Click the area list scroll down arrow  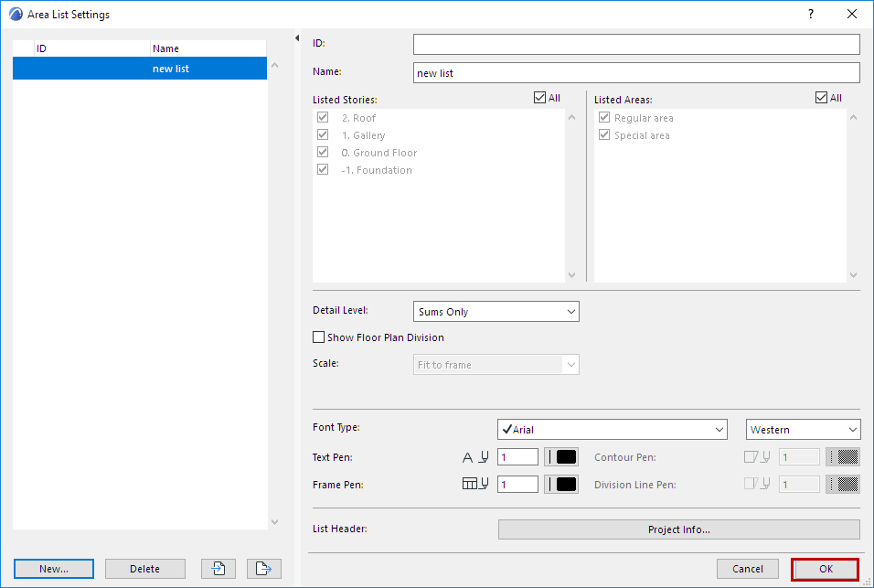coord(274,521)
